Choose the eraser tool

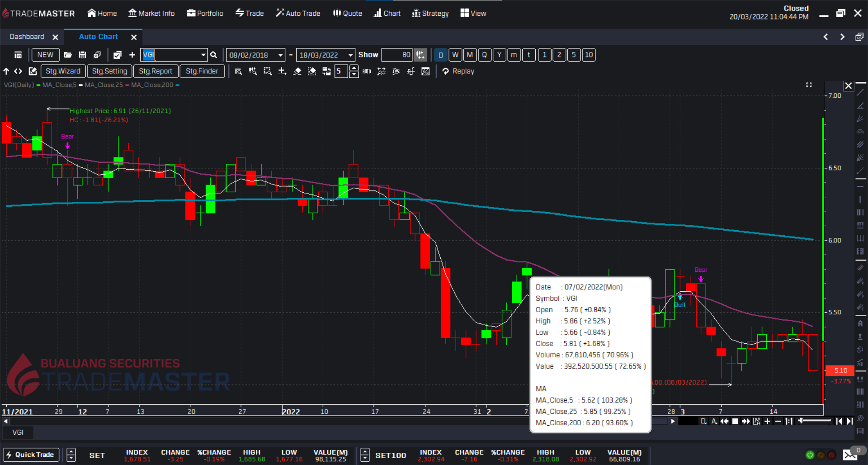pyautogui.click(x=297, y=71)
